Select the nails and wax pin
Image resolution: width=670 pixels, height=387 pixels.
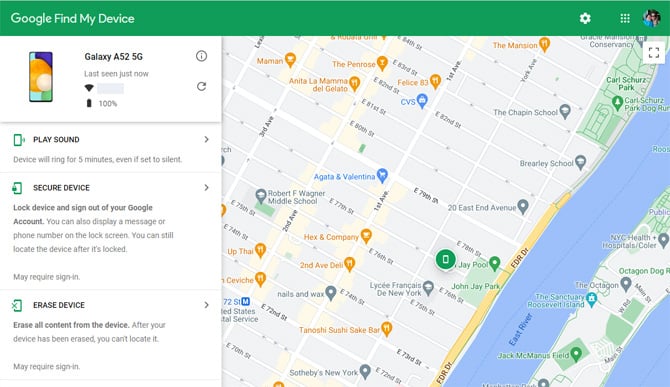330,293
